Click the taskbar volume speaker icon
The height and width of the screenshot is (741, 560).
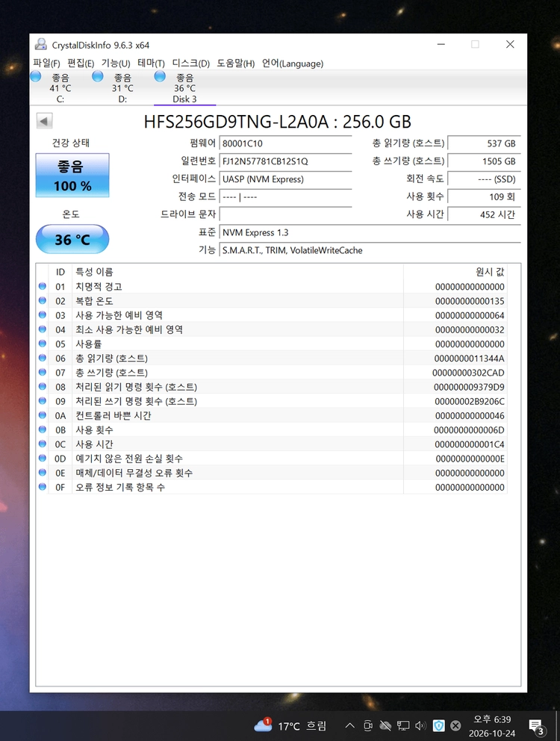pos(420,725)
